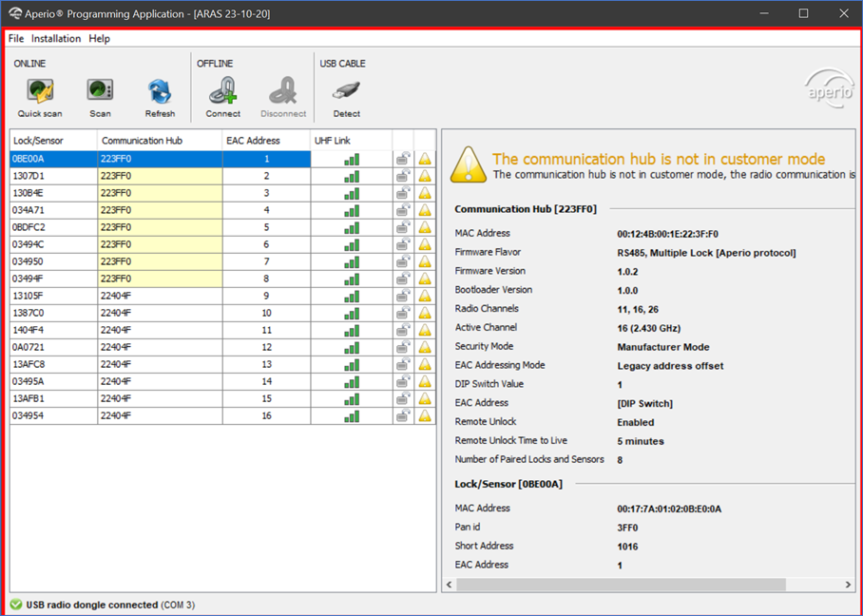Click EAC address 16 cell

266,415
